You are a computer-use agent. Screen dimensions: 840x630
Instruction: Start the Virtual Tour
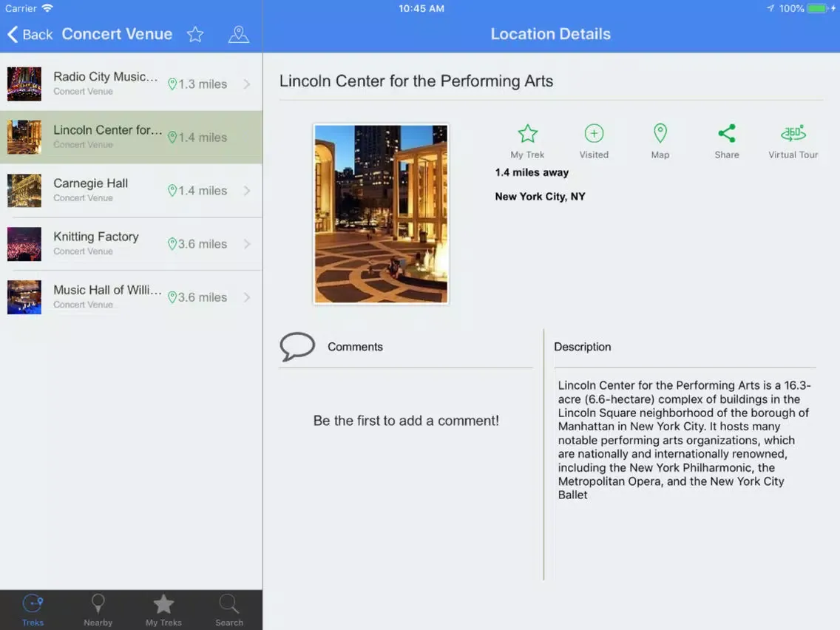click(x=793, y=141)
